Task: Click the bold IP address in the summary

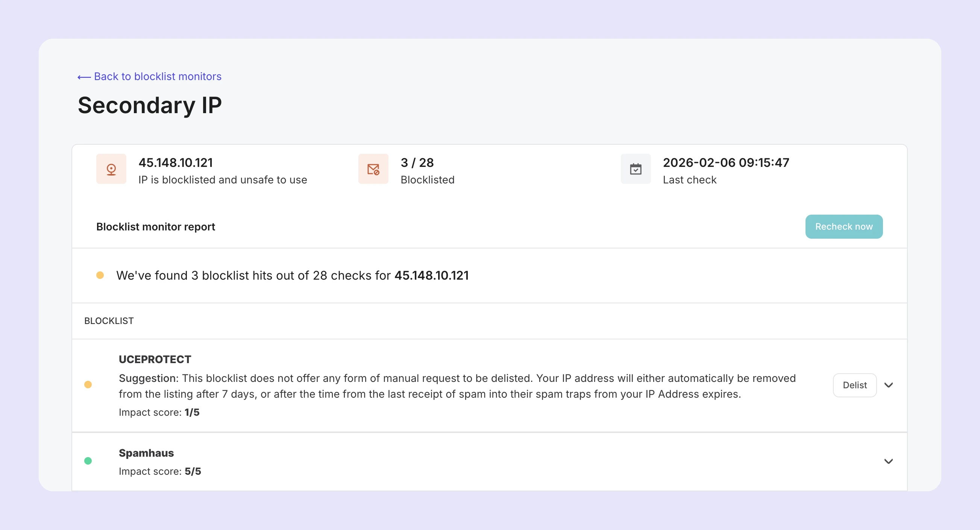Action: (x=431, y=275)
